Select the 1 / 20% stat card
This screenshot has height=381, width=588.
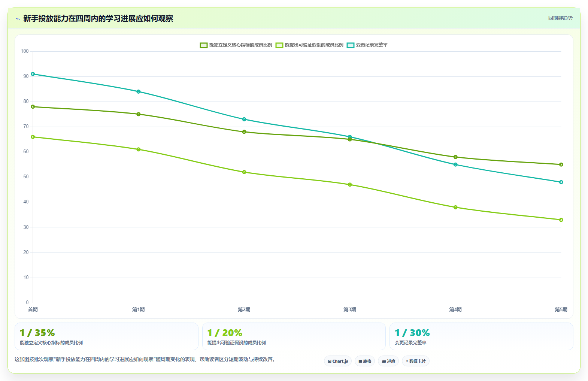pos(294,336)
